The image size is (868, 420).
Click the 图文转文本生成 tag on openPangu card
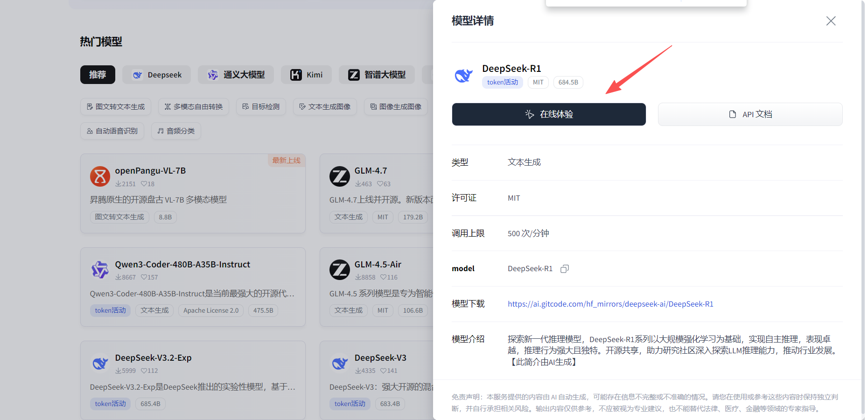[119, 217]
